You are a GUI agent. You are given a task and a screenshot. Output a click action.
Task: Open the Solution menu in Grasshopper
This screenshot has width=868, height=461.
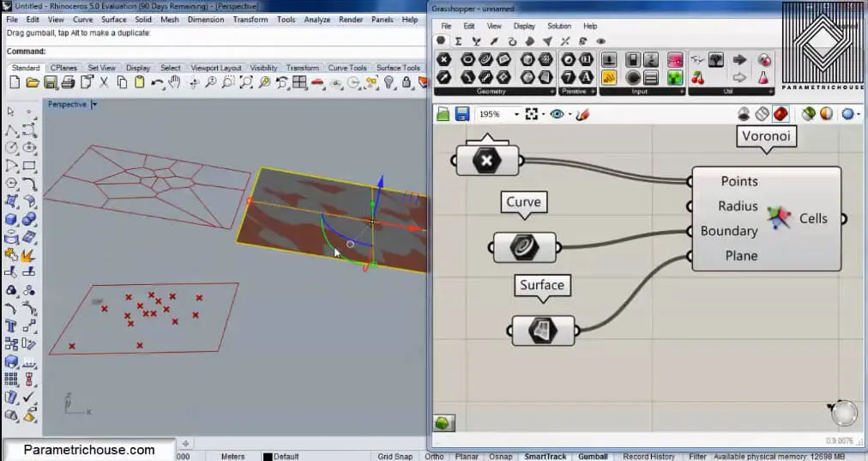coord(559,26)
